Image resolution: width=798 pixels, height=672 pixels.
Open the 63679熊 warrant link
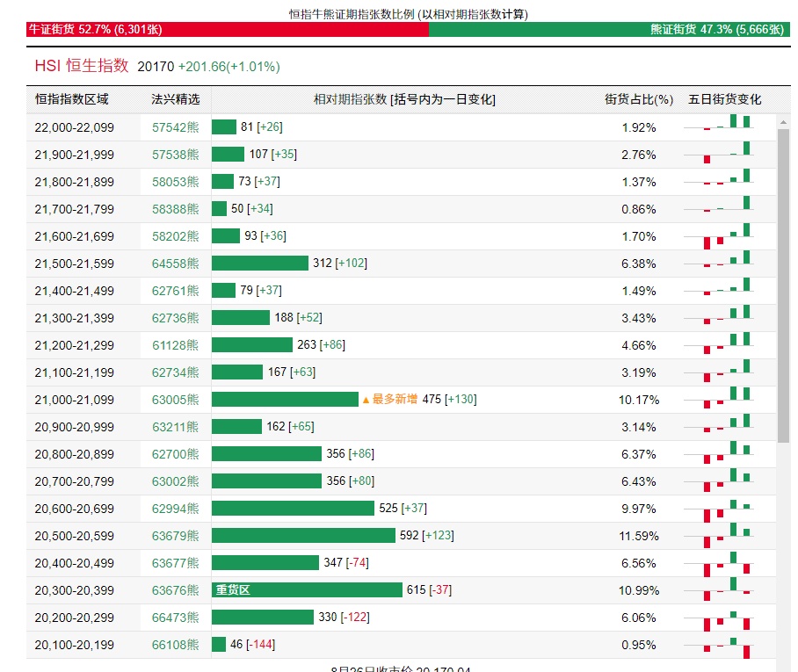(x=175, y=536)
